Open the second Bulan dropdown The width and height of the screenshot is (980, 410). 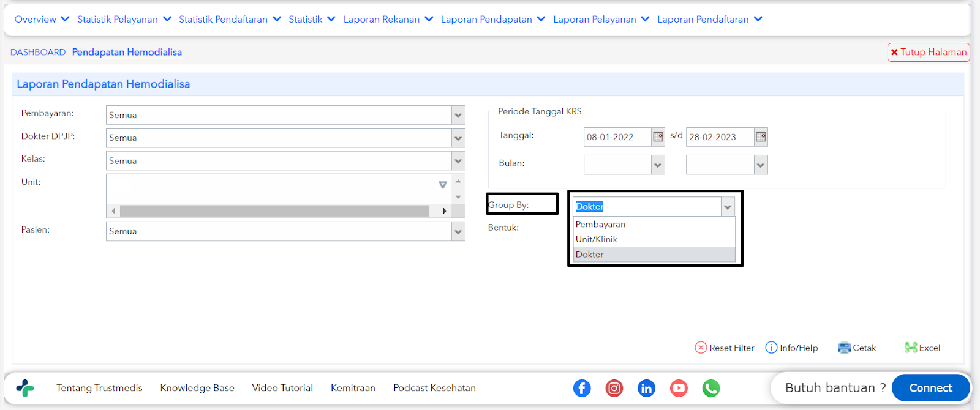[x=761, y=165]
